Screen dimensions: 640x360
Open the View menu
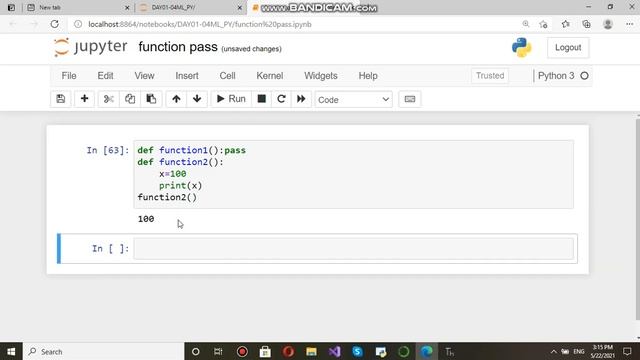coord(144,76)
